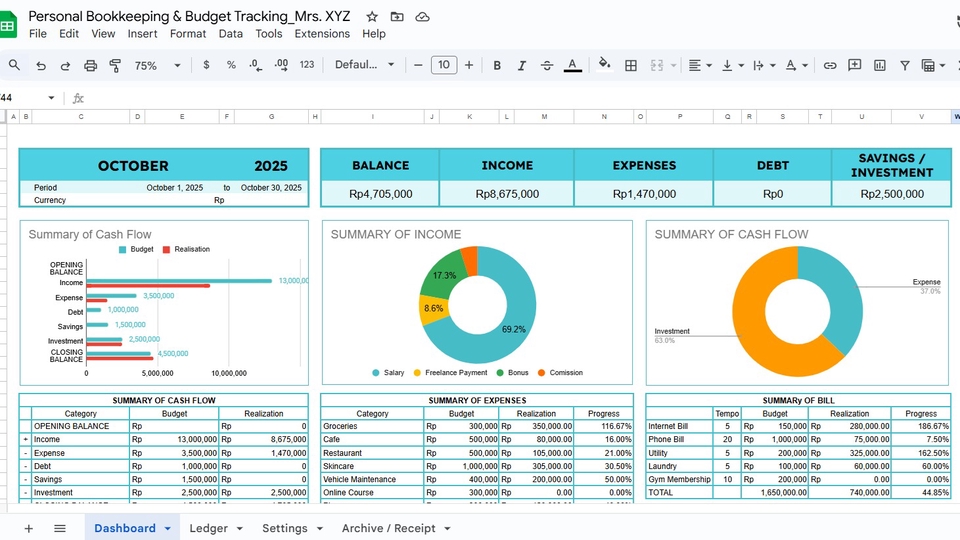Open the zoom level dropdown
960x540 pixels.
click(x=157, y=65)
